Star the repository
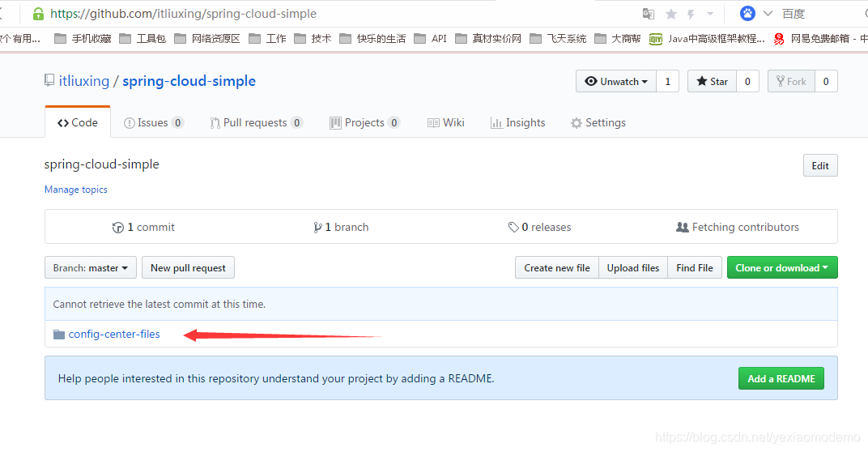The height and width of the screenshot is (452, 868). click(712, 82)
